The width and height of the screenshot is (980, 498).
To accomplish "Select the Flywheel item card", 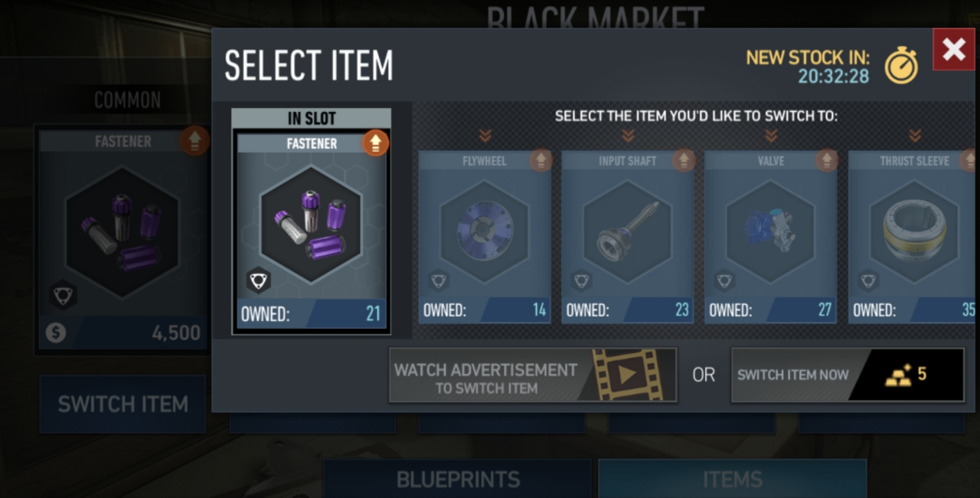I will click(x=485, y=237).
